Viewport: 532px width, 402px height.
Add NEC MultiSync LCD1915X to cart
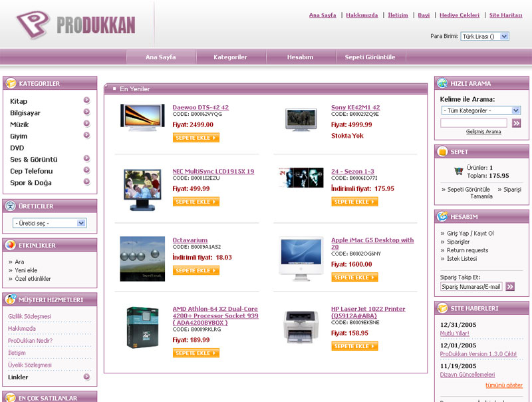tap(196, 202)
